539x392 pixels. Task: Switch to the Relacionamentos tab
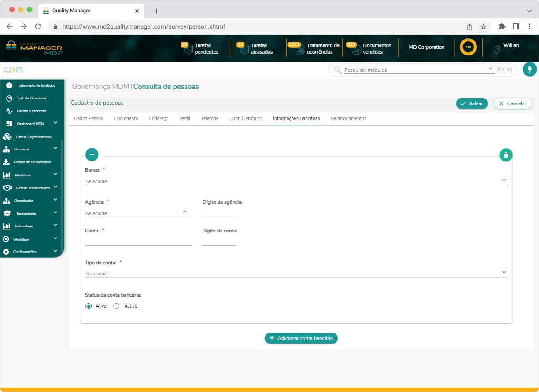pyautogui.click(x=348, y=118)
